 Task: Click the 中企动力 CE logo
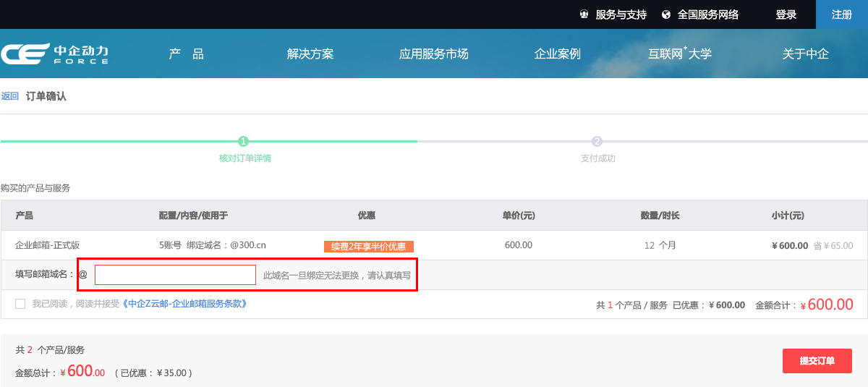[54, 54]
